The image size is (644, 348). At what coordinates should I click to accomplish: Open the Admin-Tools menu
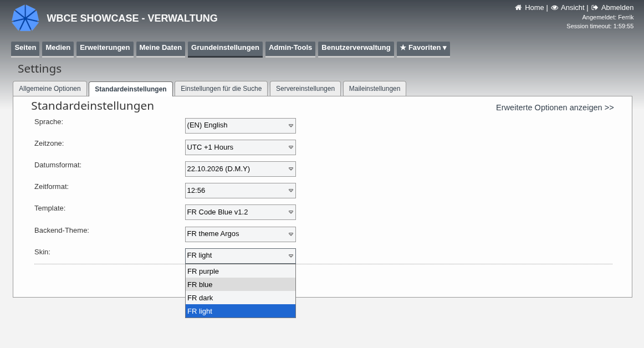(x=290, y=48)
